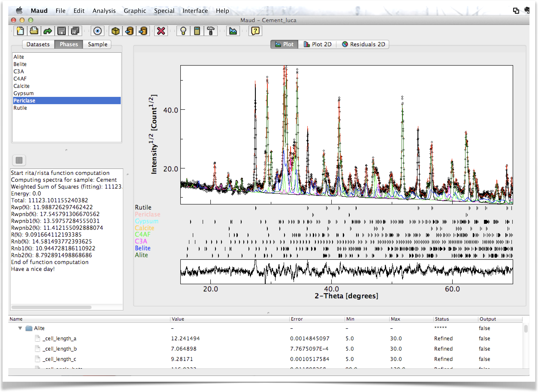
Task: Click the save-as multiple floppy icon
Action: [x=75, y=31]
